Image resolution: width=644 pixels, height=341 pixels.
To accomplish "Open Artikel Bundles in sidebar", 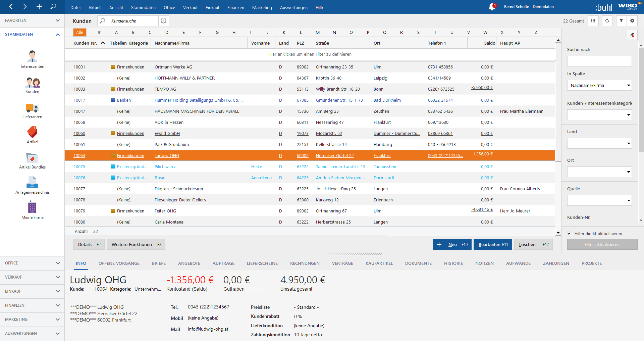I will click(32, 158).
